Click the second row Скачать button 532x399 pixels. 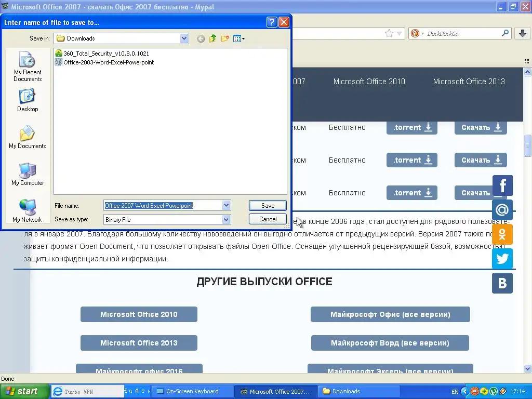(481, 160)
